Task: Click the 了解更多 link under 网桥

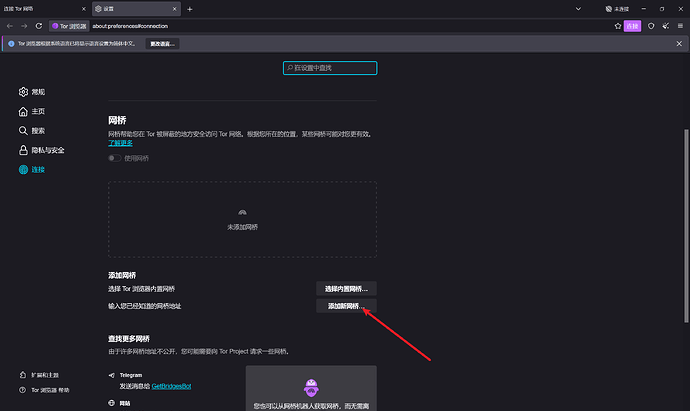Action: pos(120,143)
